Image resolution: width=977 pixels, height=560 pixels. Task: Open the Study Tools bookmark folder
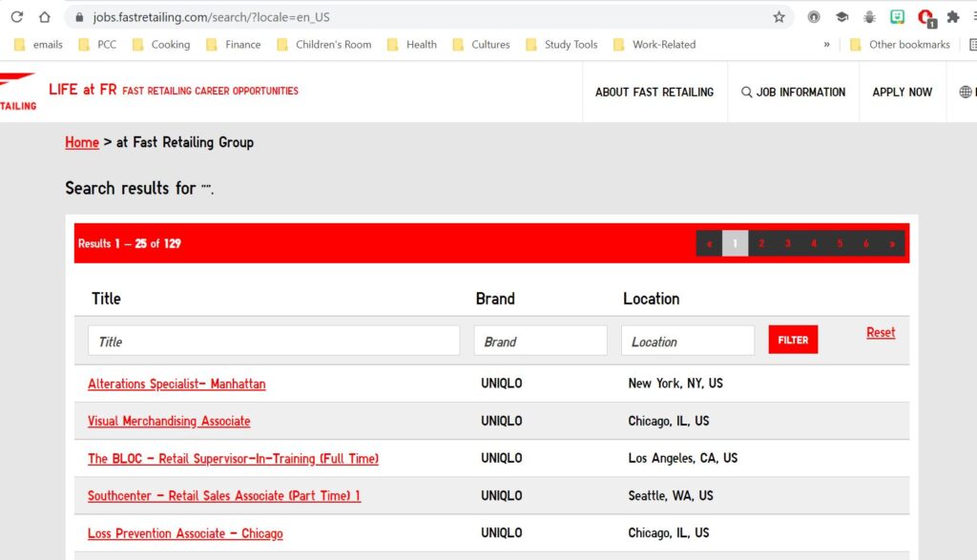point(561,44)
